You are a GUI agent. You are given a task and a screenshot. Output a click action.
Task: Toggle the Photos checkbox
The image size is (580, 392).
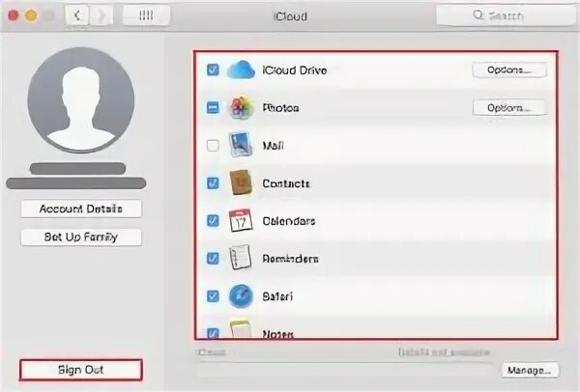[213, 108]
